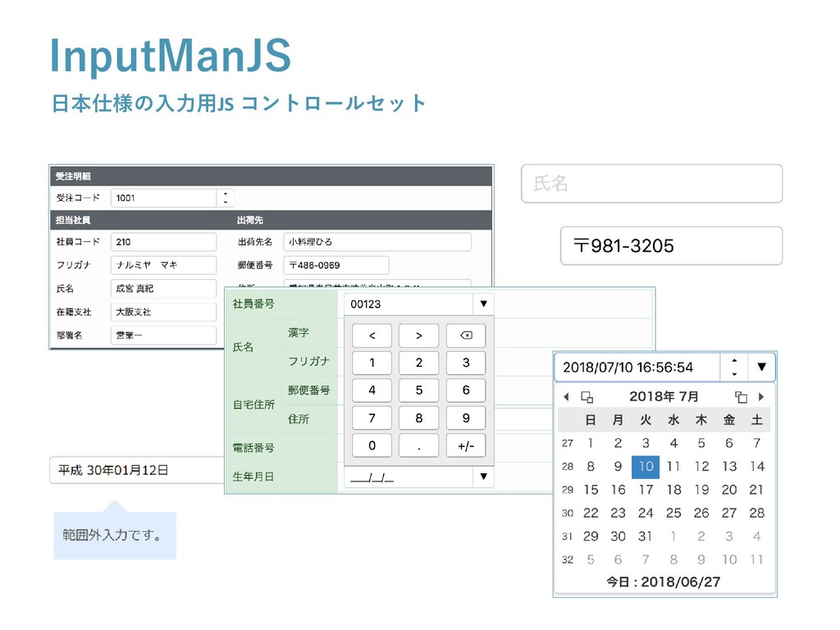Click the 2018年 7月 calendar header
The image size is (840, 630).
[664, 396]
